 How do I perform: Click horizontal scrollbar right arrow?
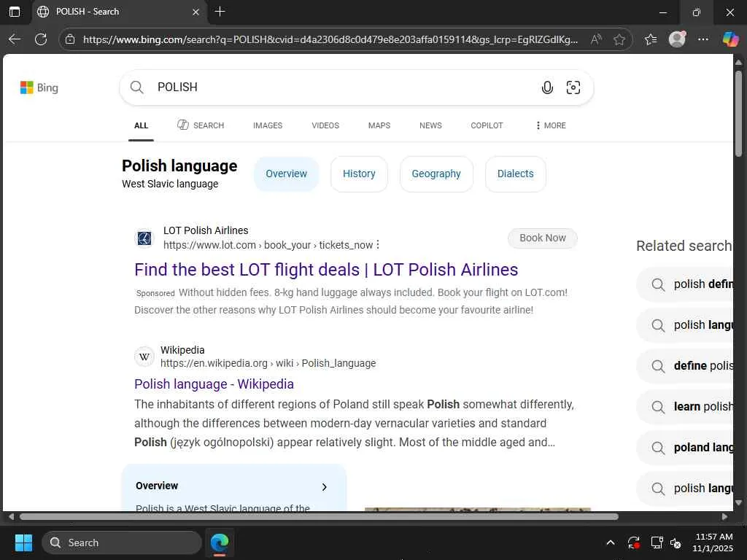click(x=725, y=517)
